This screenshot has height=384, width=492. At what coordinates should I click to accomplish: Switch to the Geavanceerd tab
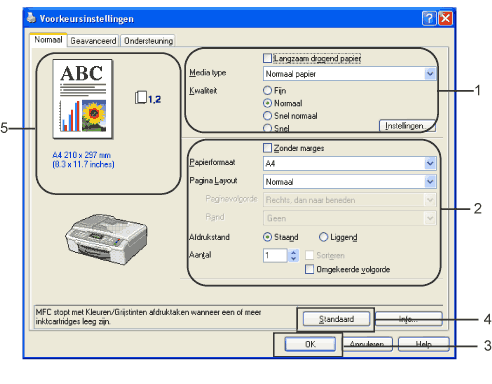[x=93, y=41]
